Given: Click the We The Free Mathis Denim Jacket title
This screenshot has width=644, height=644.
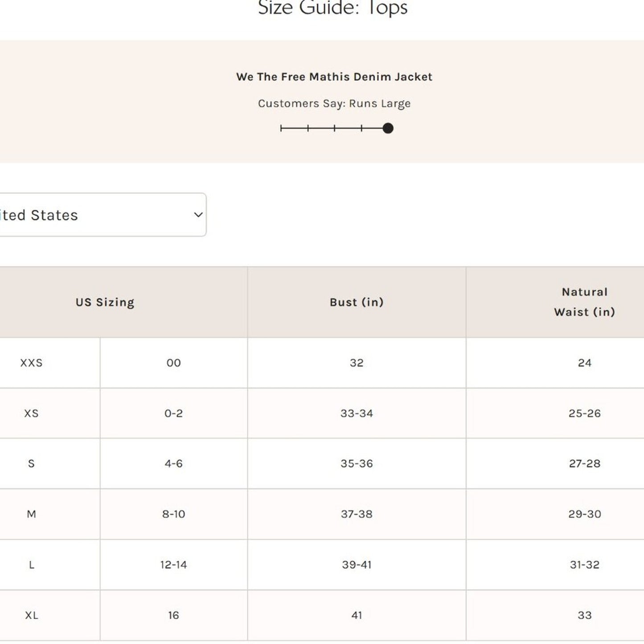Looking at the screenshot, I should pyautogui.click(x=334, y=77).
